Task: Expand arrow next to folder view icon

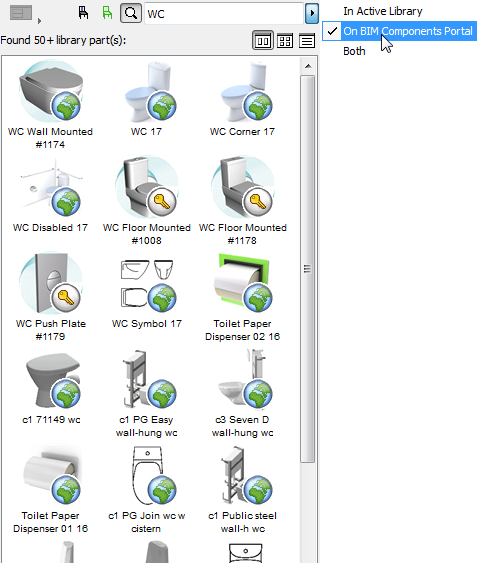Action: point(40,21)
